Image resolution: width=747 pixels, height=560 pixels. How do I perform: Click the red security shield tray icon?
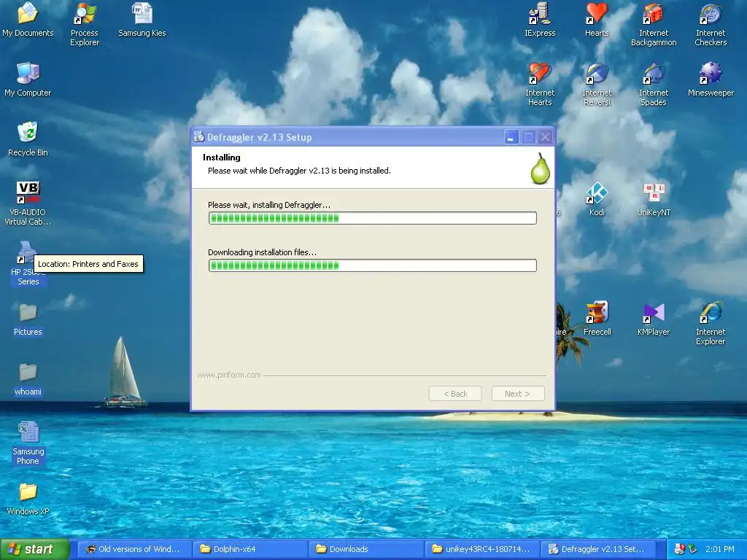[x=680, y=549]
